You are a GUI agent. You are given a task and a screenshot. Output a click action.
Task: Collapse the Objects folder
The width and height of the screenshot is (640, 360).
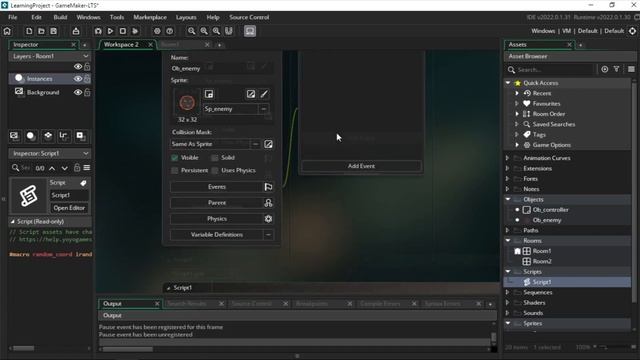(x=508, y=199)
